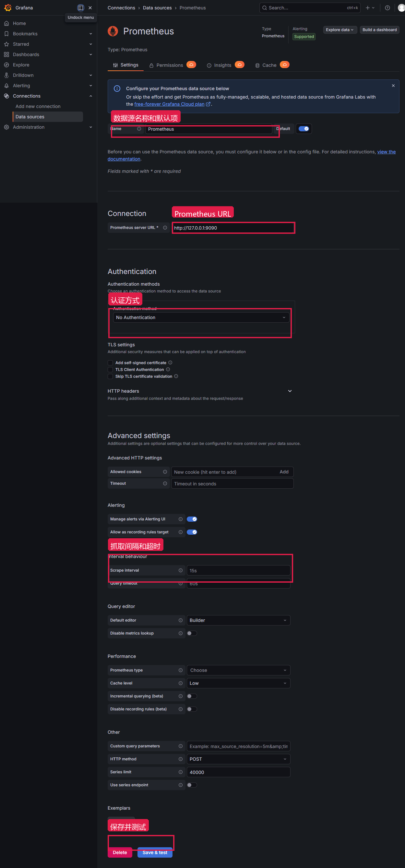Screen dimensions: 405x868
Task: Click the Data sources breadcrumb
Action: (x=157, y=8)
